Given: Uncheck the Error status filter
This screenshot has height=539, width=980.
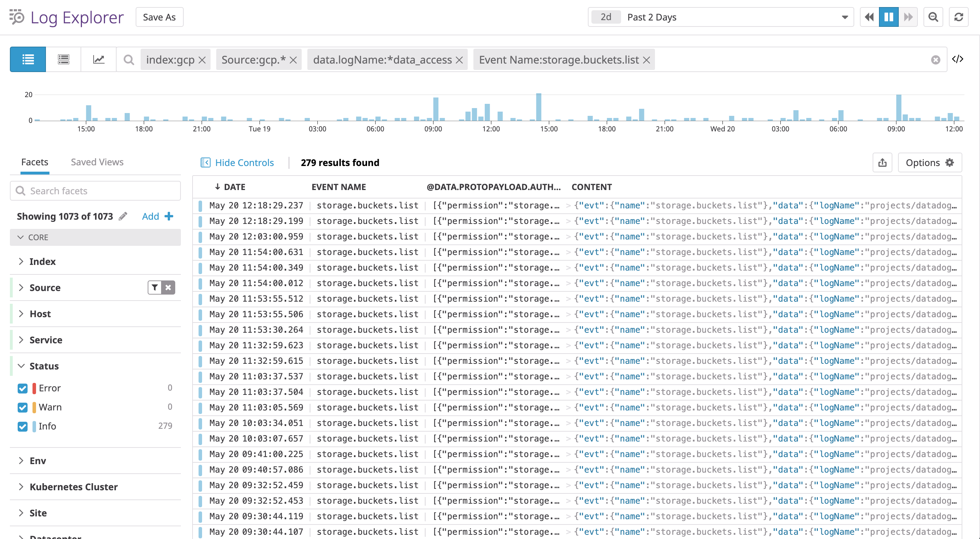Looking at the screenshot, I should pyautogui.click(x=23, y=388).
